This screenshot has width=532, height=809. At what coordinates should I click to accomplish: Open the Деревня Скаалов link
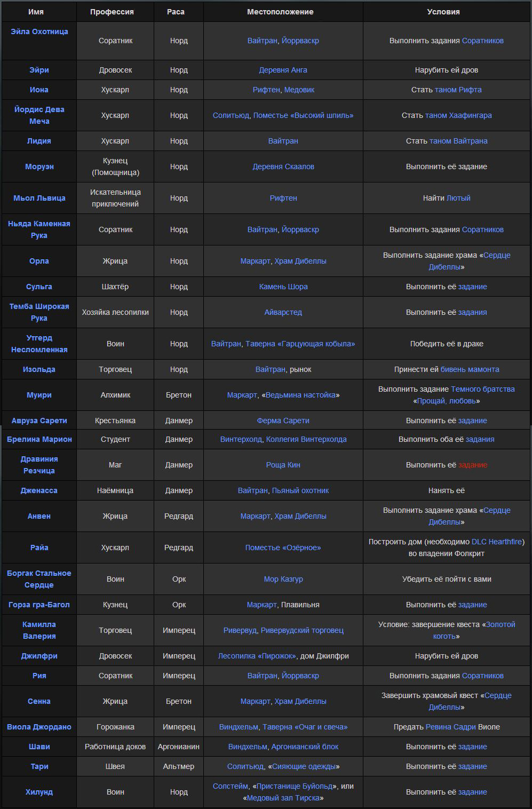(283, 166)
